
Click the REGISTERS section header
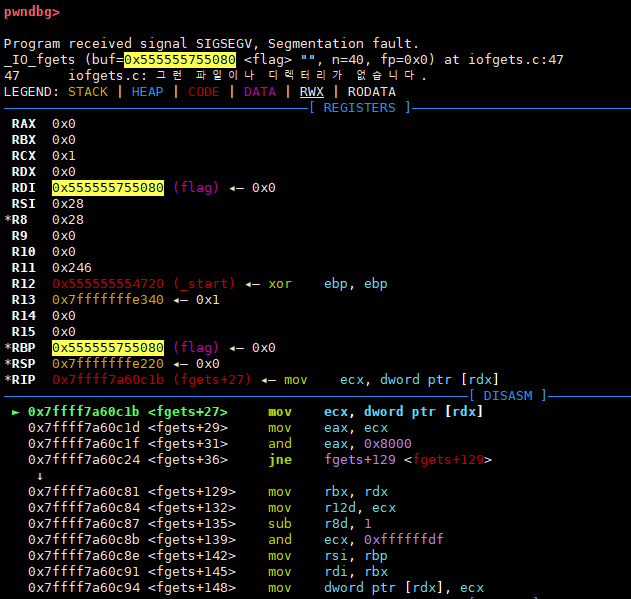(x=359, y=108)
